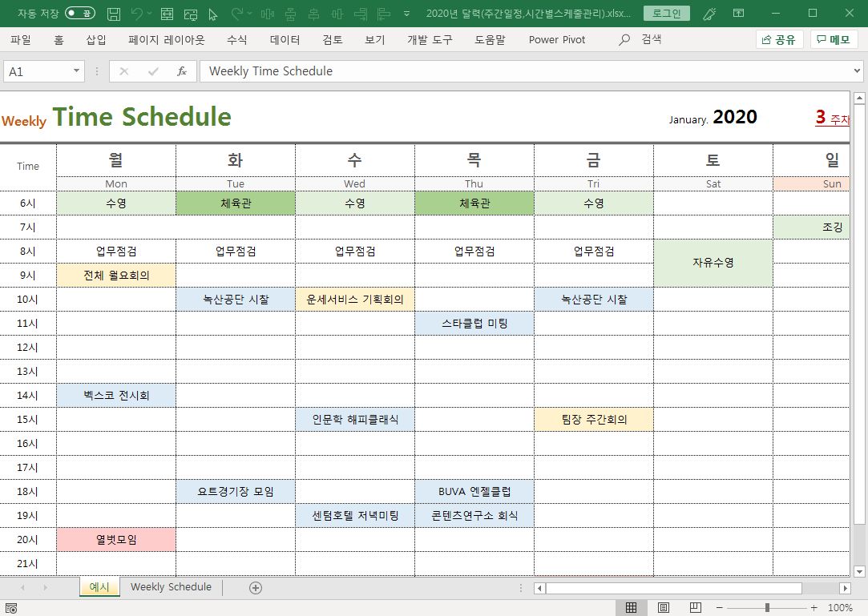Screen dimensions: 868x616
Task: Toggle the 자동 저장 autosave switch
Action: click(79, 14)
